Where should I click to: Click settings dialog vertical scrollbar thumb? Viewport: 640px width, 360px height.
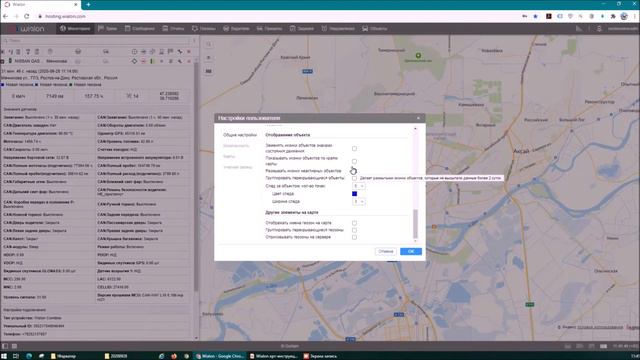[416, 224]
